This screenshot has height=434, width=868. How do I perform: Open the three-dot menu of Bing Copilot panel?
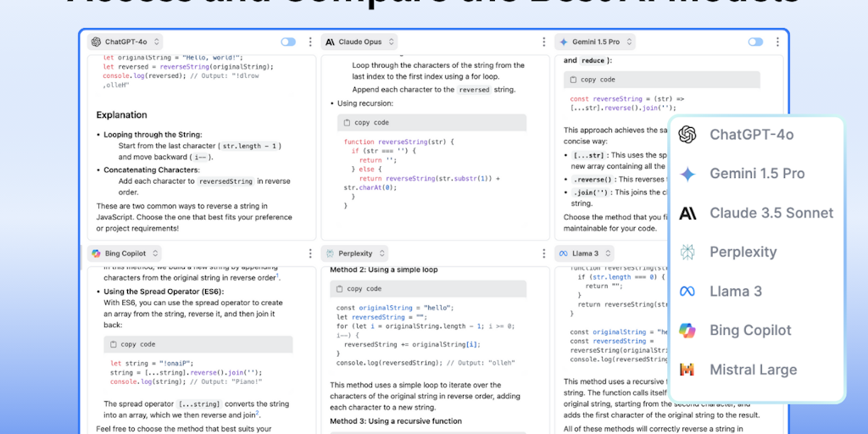point(310,253)
